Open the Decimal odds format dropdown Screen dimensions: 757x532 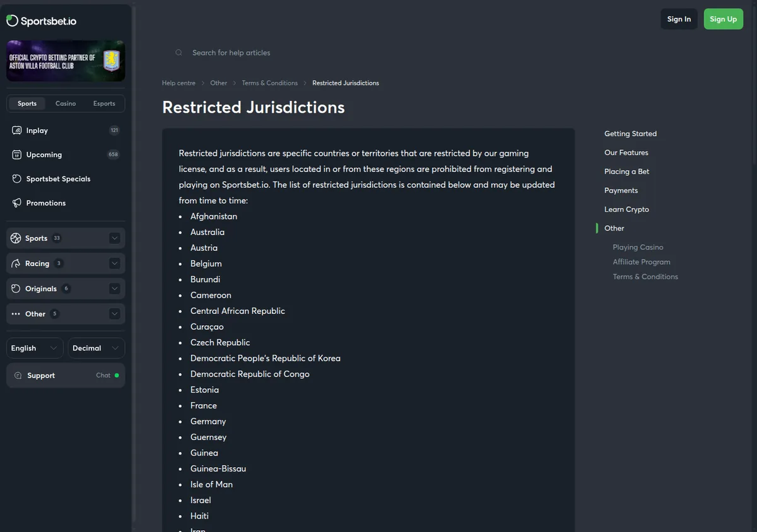pyautogui.click(x=97, y=348)
